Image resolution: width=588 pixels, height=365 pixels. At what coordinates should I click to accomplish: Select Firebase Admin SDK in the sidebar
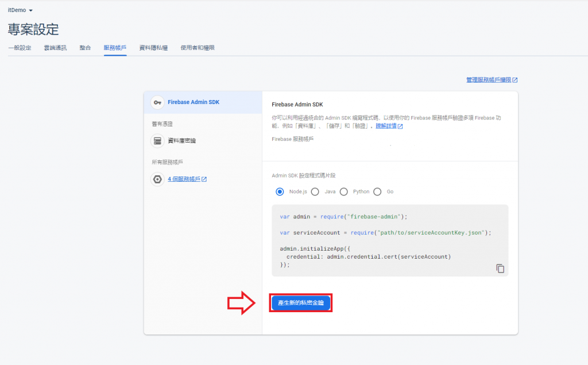coord(203,102)
